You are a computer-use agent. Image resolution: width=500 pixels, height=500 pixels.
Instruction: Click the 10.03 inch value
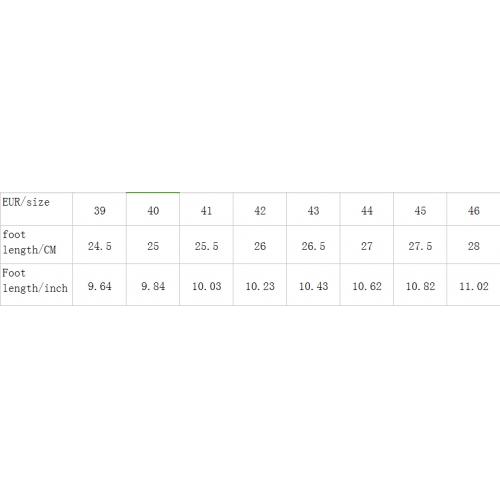point(206,286)
